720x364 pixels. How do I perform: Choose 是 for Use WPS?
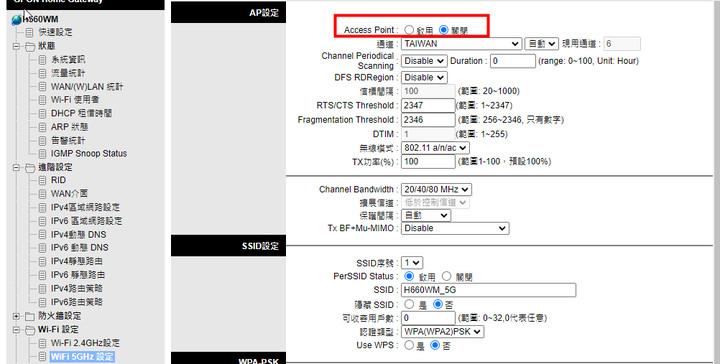click(409, 345)
